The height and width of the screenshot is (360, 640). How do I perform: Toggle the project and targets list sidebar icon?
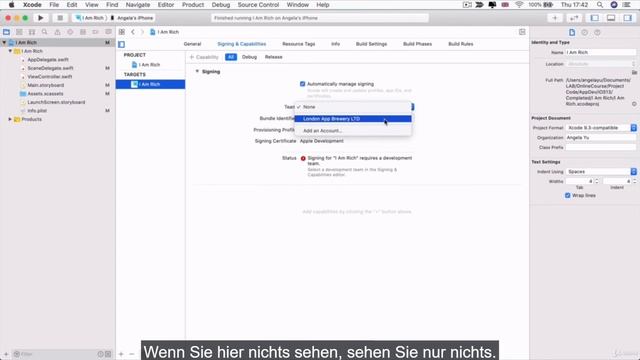point(122,44)
